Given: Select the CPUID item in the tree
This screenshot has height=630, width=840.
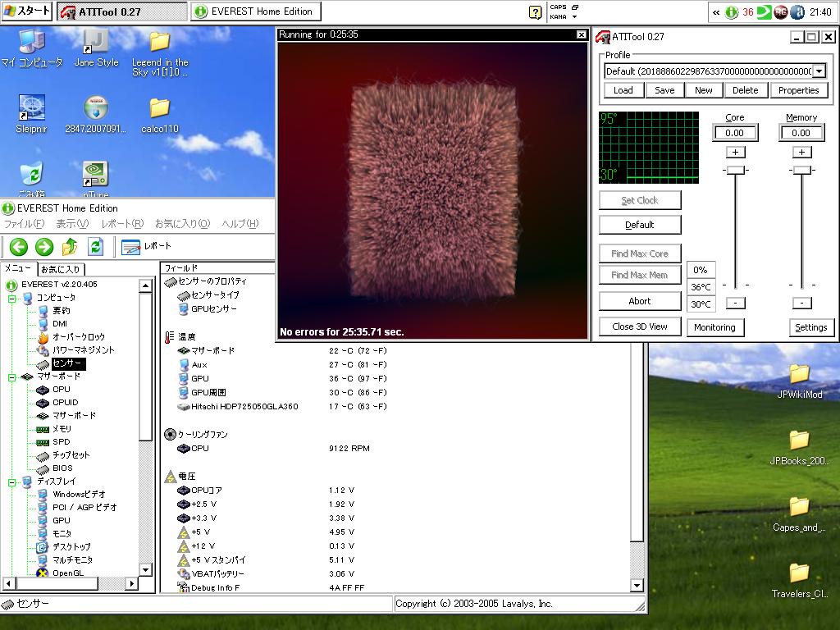Looking at the screenshot, I should tap(65, 403).
